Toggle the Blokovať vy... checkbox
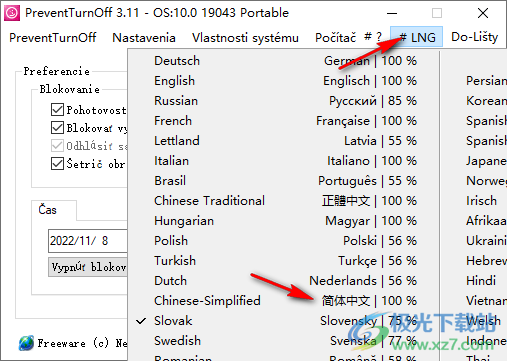 click(x=57, y=128)
